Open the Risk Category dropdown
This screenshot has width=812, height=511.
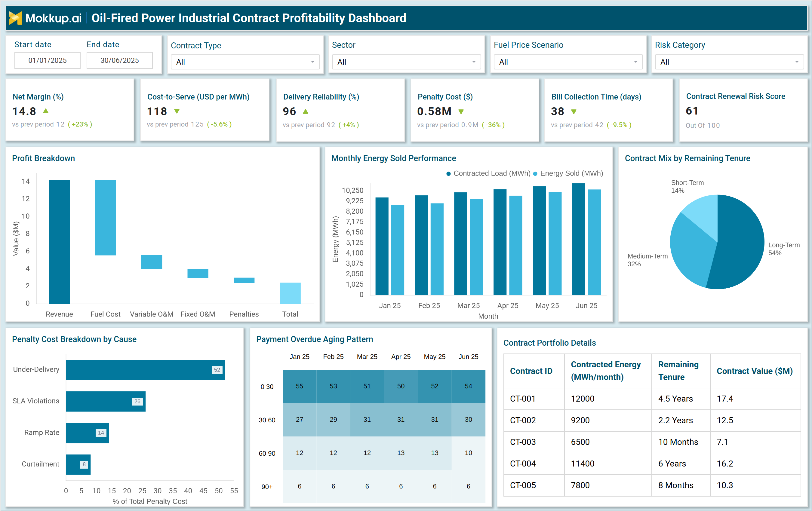[x=729, y=62]
